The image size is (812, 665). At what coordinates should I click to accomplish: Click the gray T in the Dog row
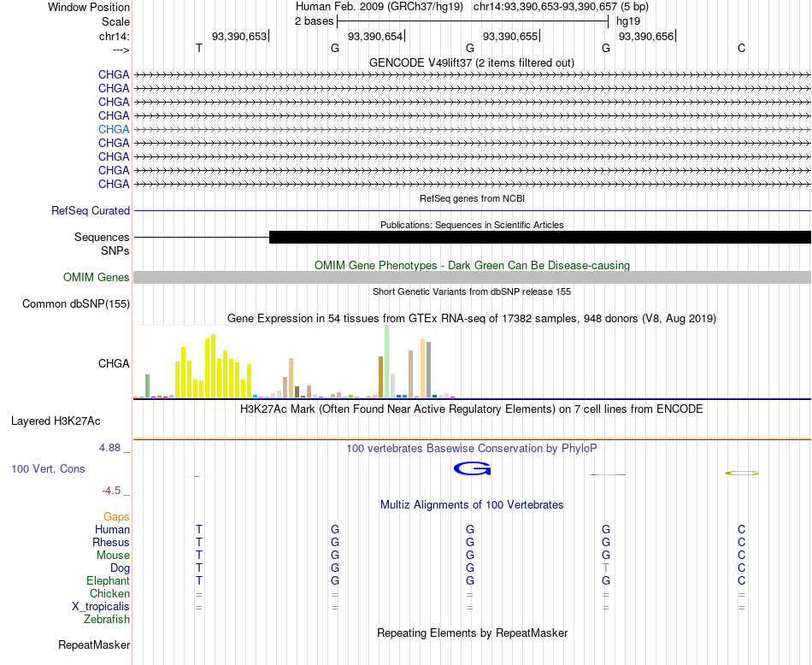coord(606,568)
